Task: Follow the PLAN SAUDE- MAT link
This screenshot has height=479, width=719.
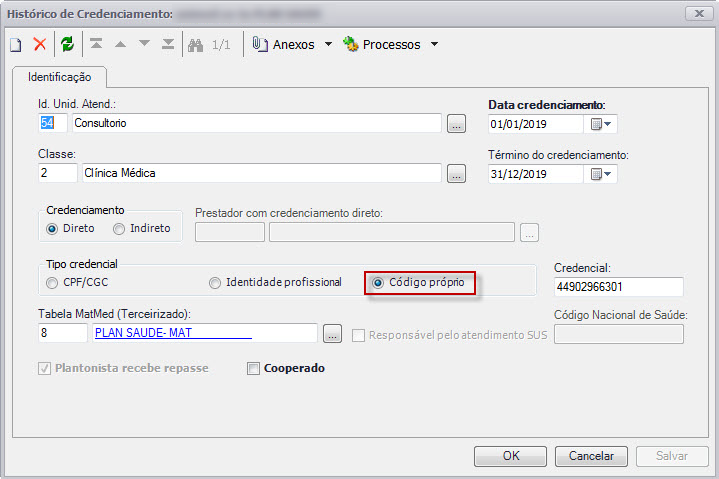Action: [143, 333]
